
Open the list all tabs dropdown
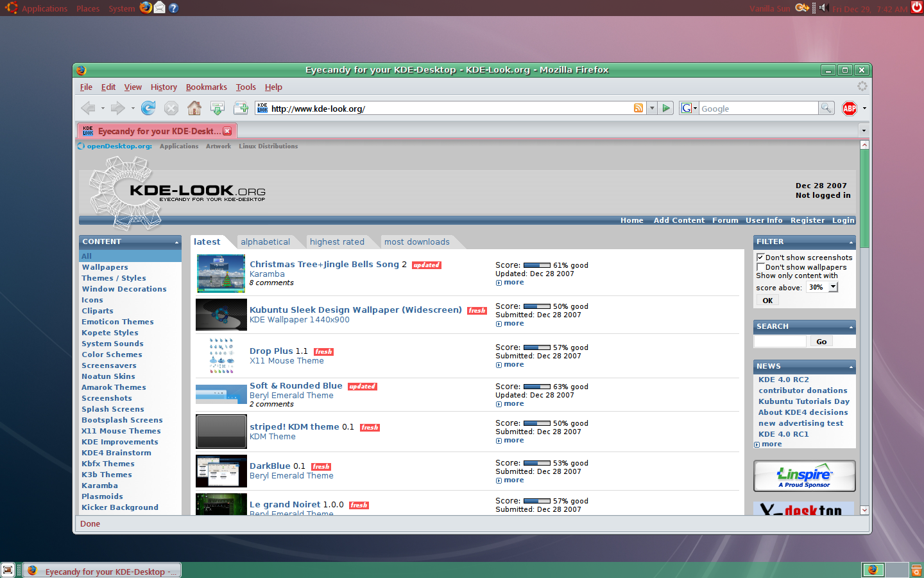864,130
